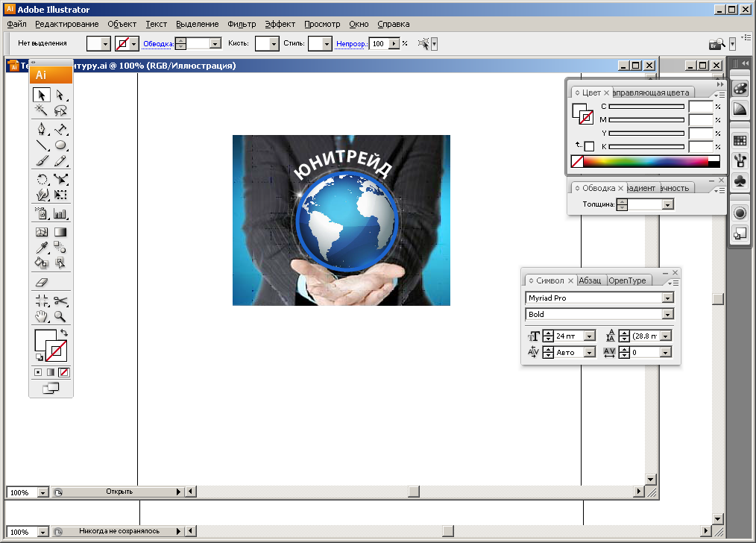Viewport: 756px width, 543px height.
Task: Switch to the Абзац tab
Action: click(590, 280)
